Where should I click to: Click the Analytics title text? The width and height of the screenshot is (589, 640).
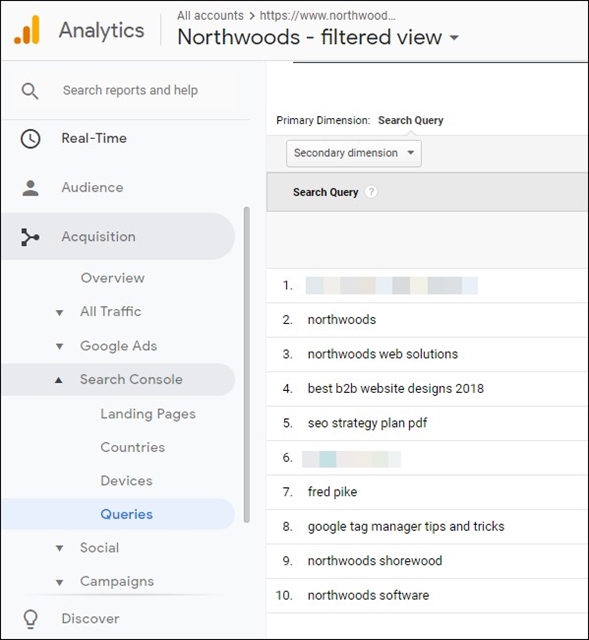(x=101, y=31)
